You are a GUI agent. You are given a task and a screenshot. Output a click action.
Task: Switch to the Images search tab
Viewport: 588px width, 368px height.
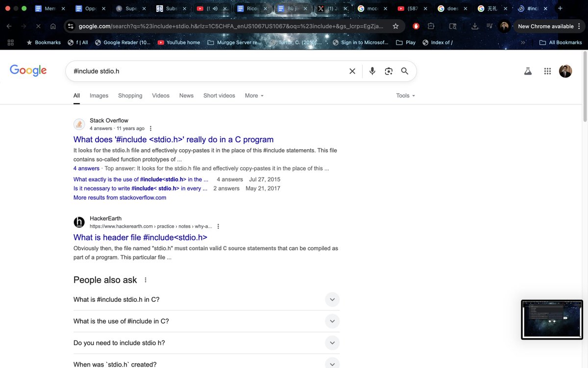98,95
